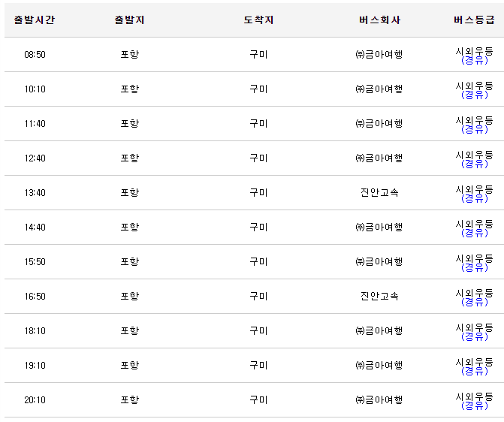
Task: Click ㈜금아여행 in the 14:40 row
Action: click(x=379, y=227)
